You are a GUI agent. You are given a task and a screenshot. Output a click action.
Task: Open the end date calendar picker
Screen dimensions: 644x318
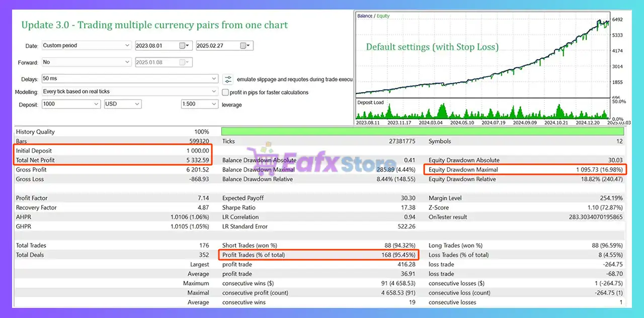(245, 46)
